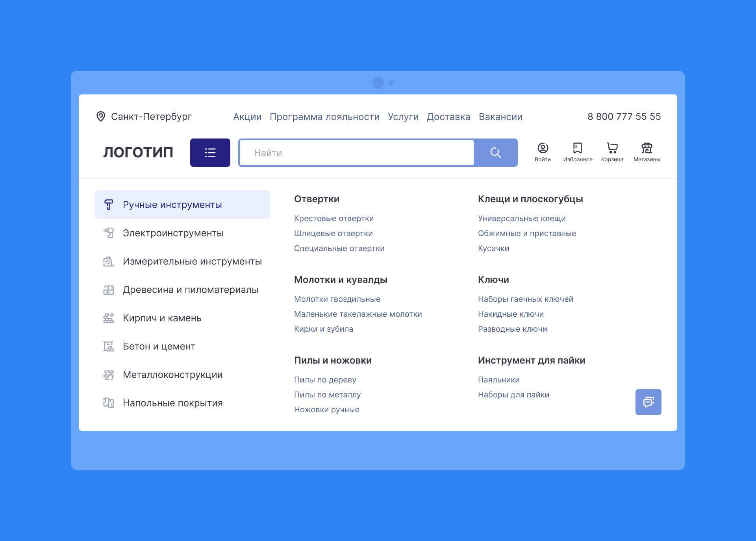The width and height of the screenshot is (756, 541).
Task: Select the Кирпич и камень category icon
Action: (x=108, y=318)
